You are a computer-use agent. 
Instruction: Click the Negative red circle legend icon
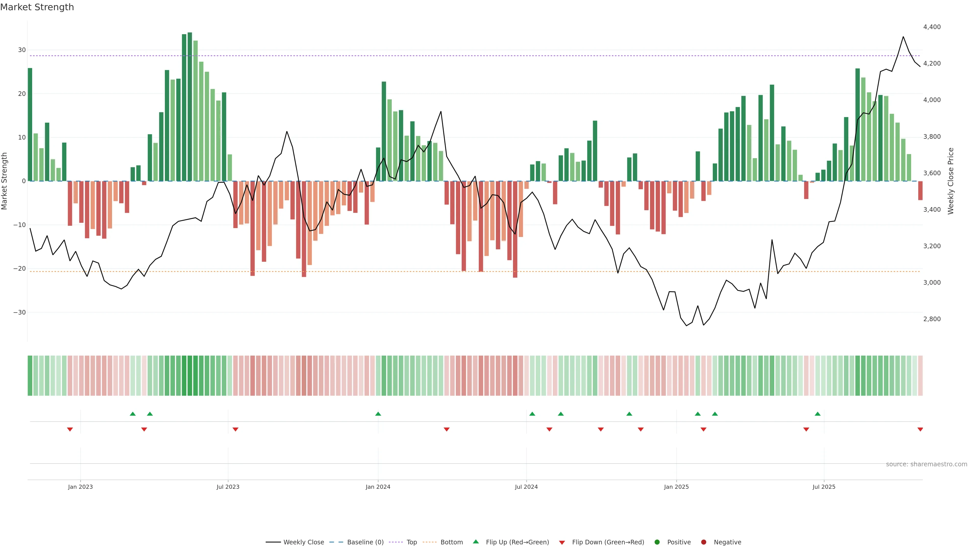[x=703, y=542]
